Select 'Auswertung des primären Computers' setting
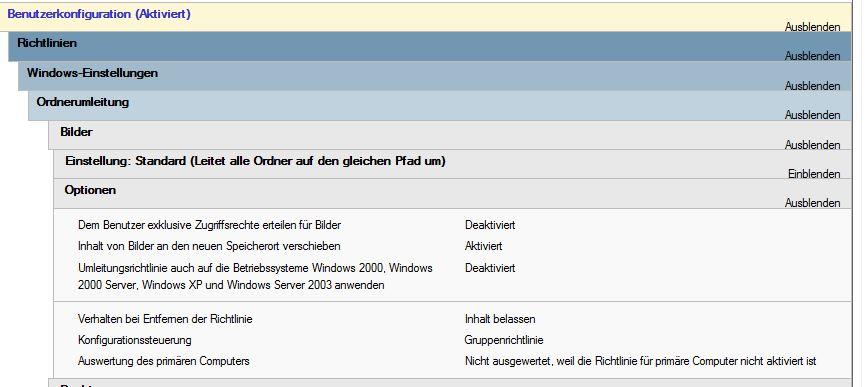This screenshot has height=387, width=867. click(164, 361)
